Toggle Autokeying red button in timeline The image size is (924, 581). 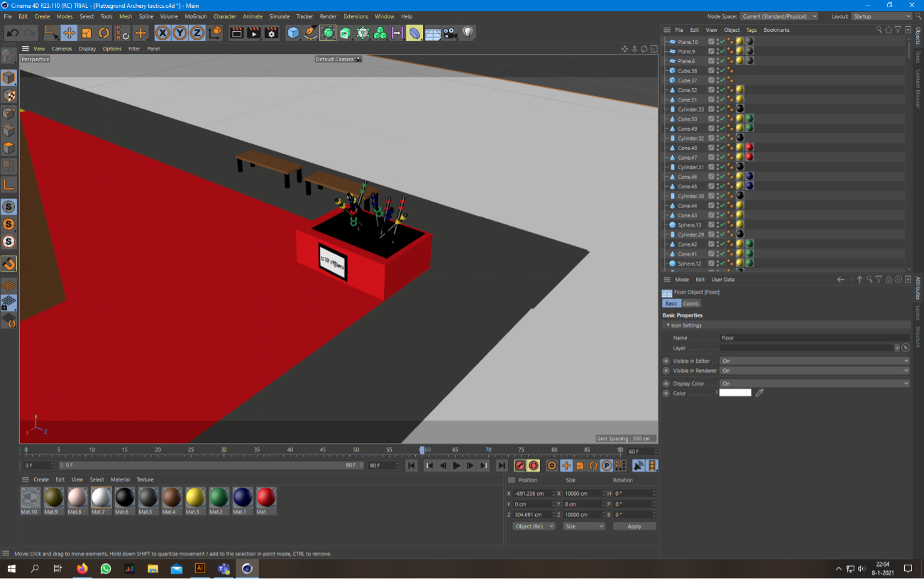coord(533,466)
